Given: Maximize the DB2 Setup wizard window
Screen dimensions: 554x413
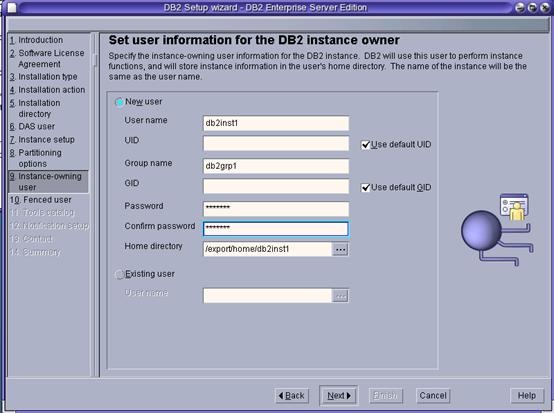Looking at the screenshot, I should click(x=532, y=7).
